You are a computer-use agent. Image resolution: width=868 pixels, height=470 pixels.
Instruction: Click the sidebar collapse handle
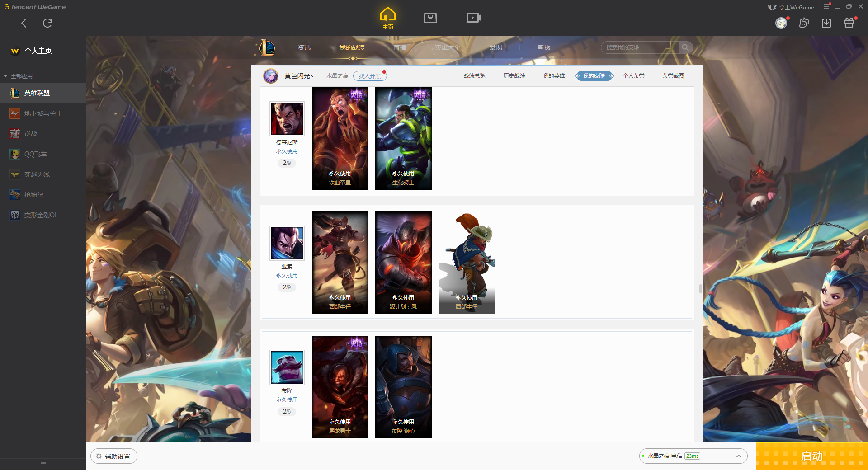43,464
